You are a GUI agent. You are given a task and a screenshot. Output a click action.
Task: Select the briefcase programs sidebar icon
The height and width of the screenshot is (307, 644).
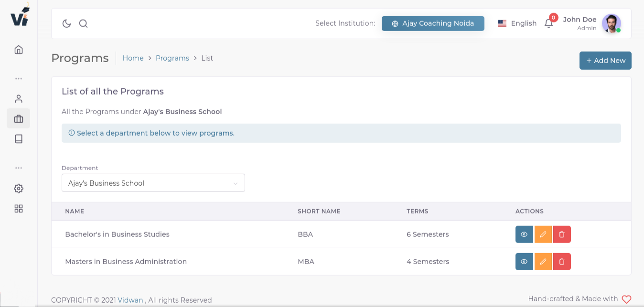coord(19,119)
